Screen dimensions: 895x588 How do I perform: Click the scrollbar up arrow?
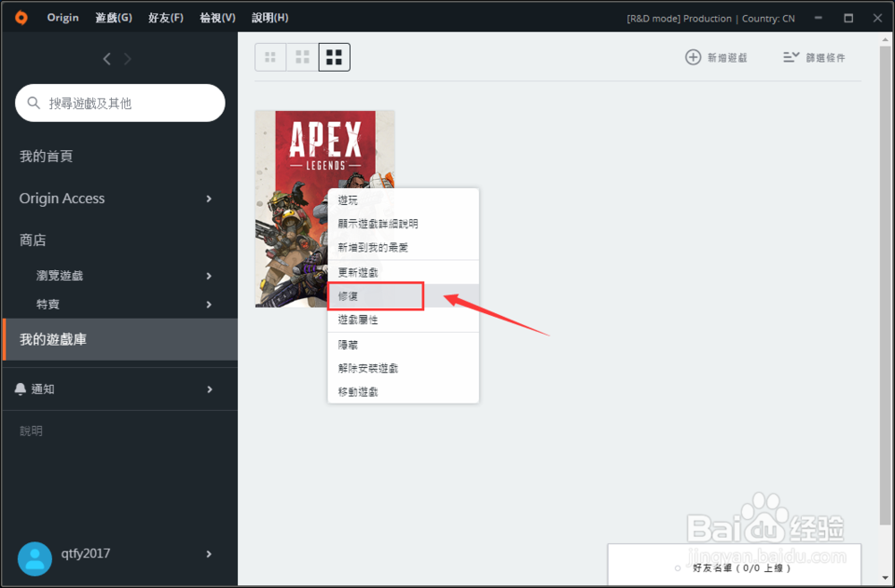[x=885, y=38]
